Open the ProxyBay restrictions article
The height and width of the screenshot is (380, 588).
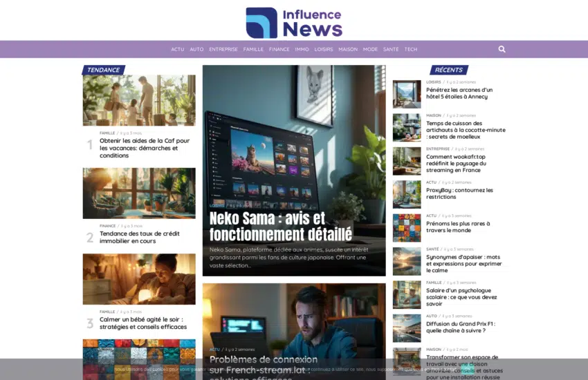tap(459, 193)
